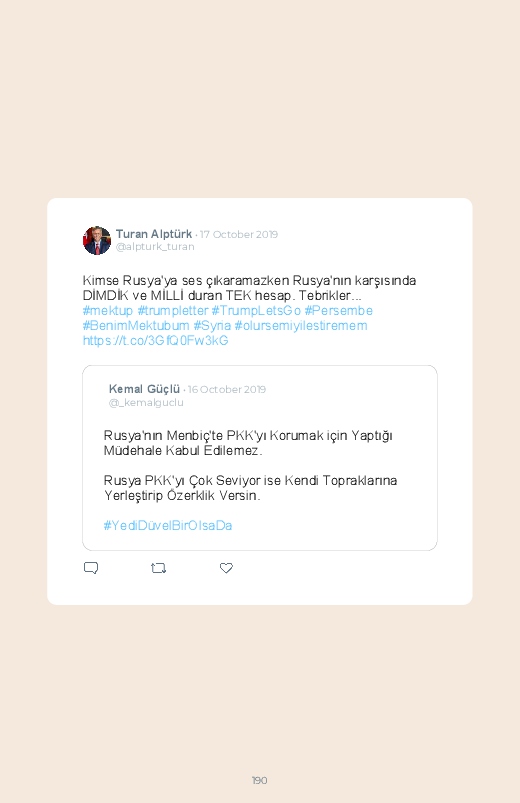This screenshot has height=803, width=520.
Task: Click the retweet arrows icon
Action: (x=159, y=568)
